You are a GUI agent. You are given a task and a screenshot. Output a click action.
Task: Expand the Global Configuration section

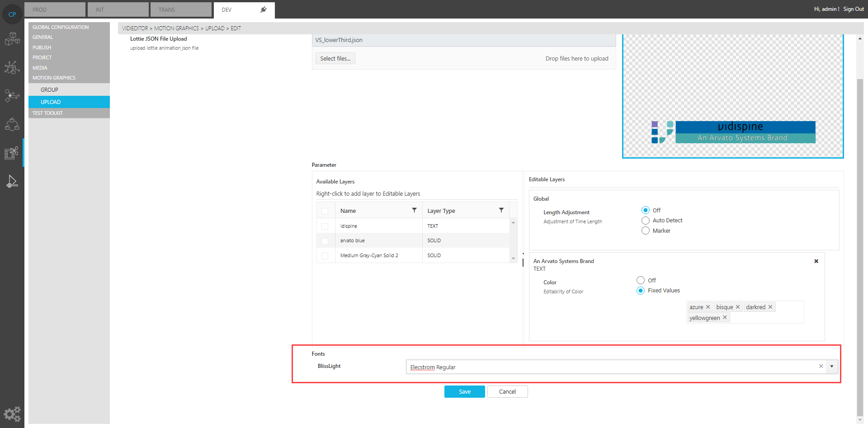coord(61,27)
